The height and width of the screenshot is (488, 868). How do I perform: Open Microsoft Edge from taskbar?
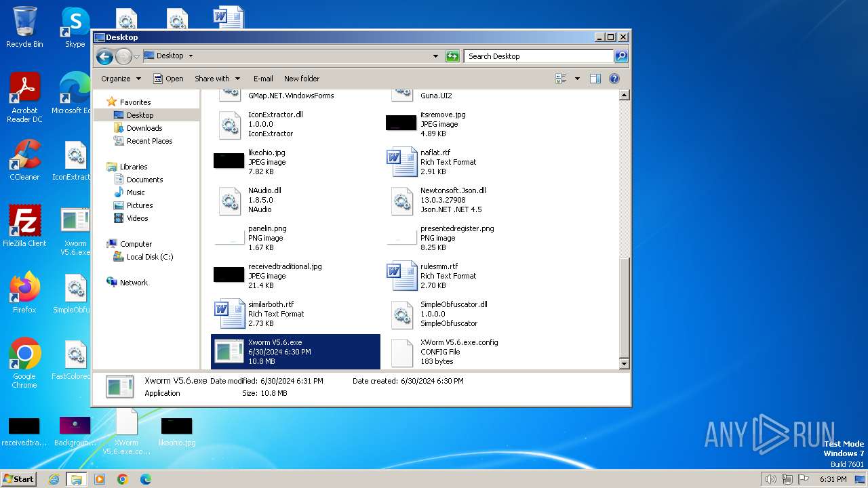coord(145,479)
